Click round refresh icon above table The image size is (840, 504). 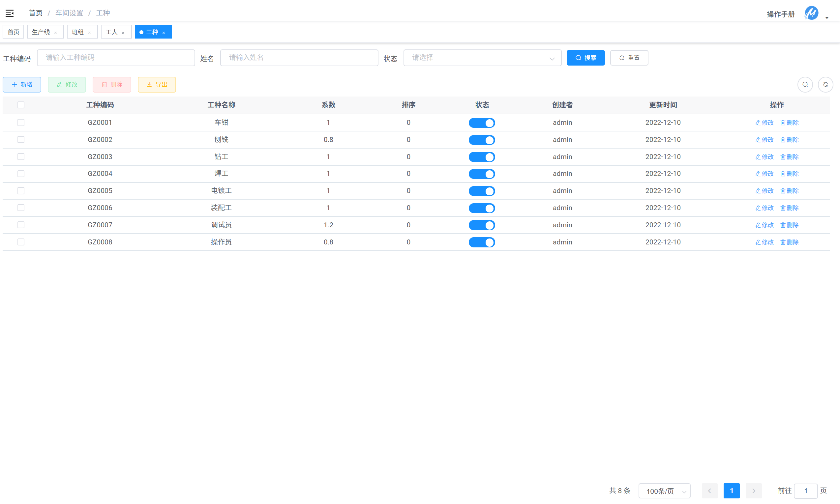click(x=825, y=85)
